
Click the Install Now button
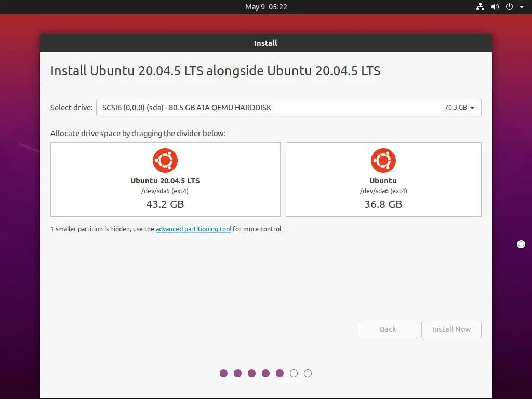pyautogui.click(x=451, y=329)
